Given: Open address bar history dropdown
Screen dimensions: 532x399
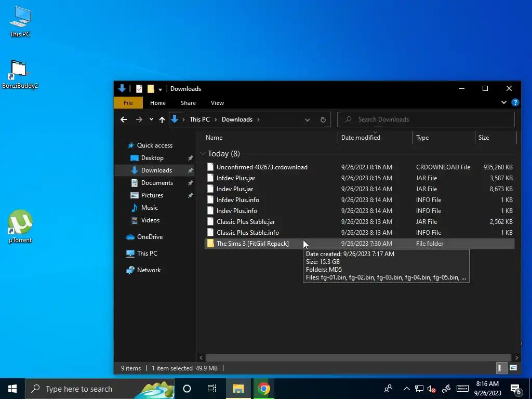Looking at the screenshot, I should (x=308, y=120).
